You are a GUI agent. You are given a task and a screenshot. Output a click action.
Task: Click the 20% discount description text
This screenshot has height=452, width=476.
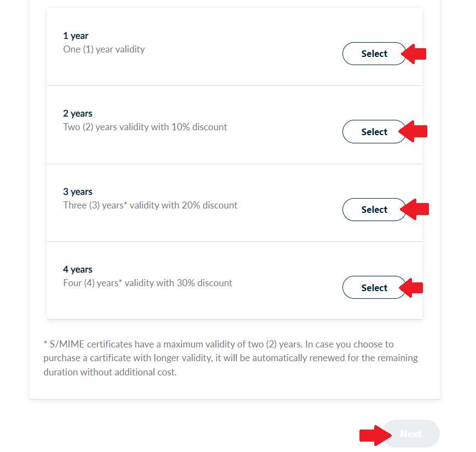tap(150, 205)
